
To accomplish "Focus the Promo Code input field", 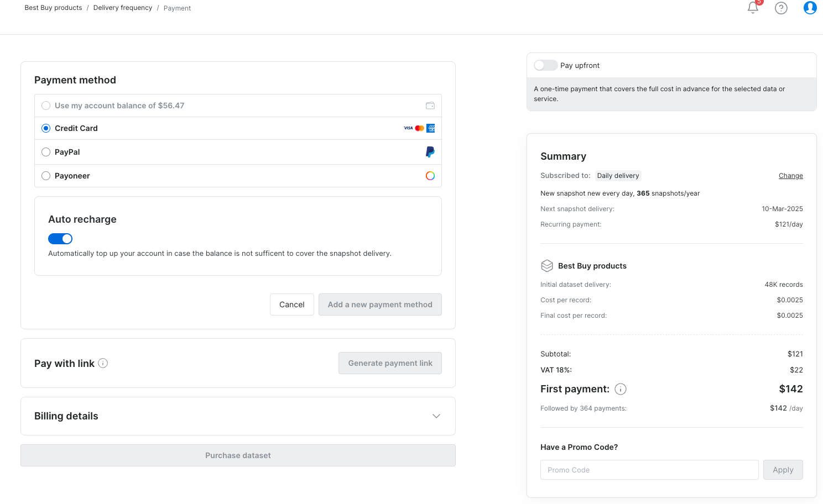I will (x=649, y=470).
